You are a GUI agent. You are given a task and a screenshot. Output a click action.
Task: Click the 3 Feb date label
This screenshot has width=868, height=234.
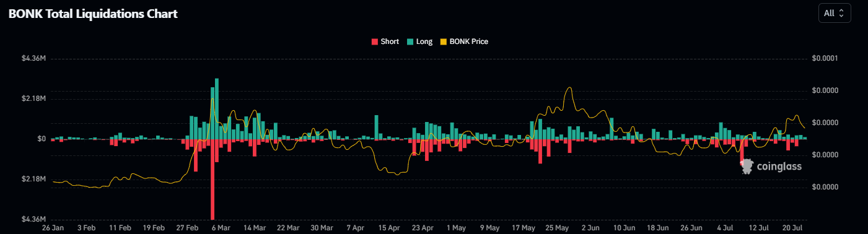[86, 228]
